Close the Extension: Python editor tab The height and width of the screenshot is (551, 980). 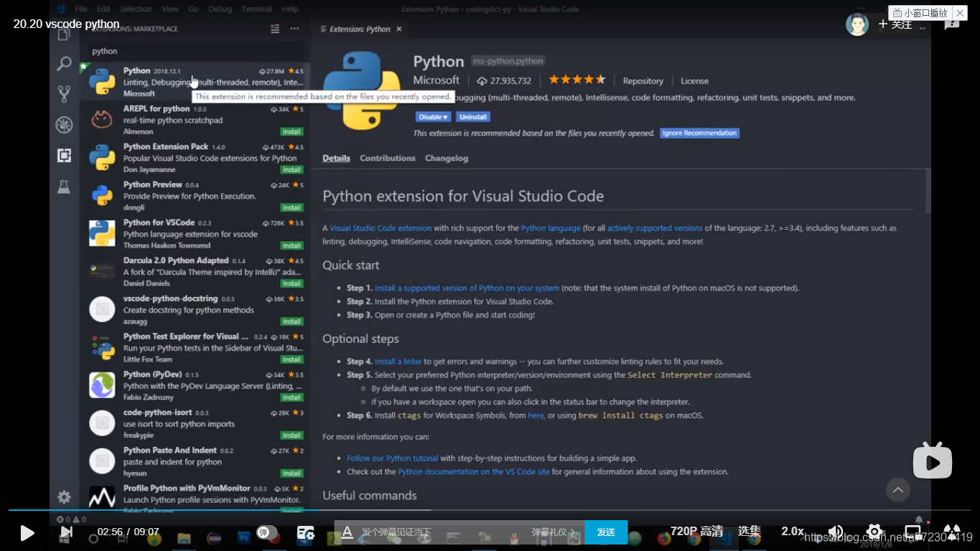[398, 29]
